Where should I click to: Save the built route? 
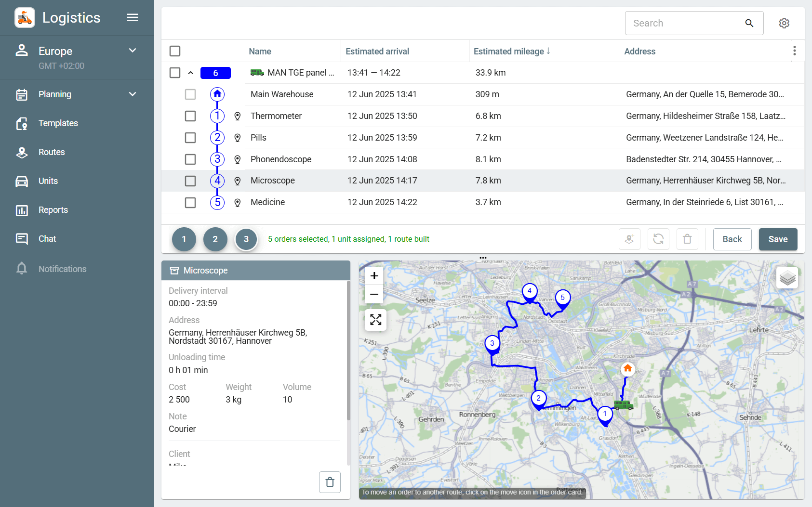(x=777, y=239)
